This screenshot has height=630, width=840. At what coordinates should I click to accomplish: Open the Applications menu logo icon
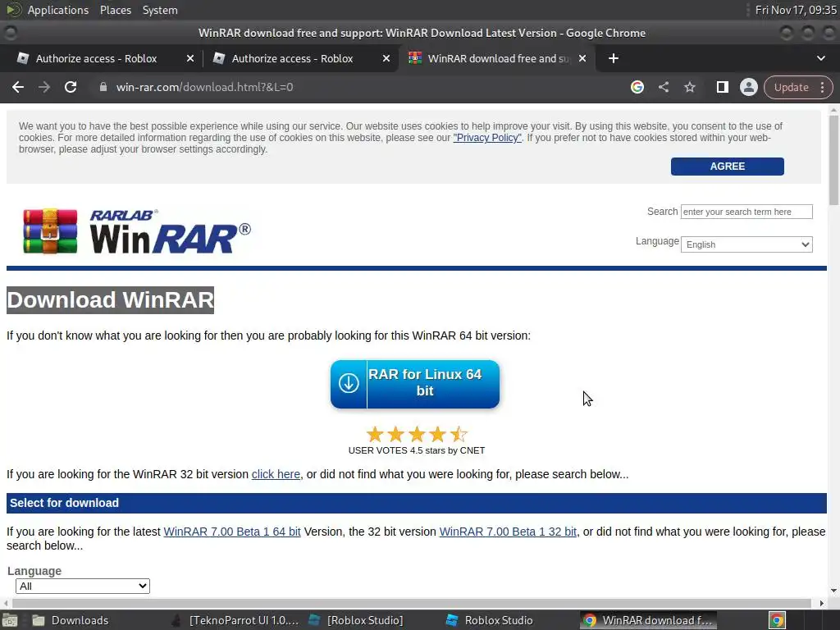point(14,10)
